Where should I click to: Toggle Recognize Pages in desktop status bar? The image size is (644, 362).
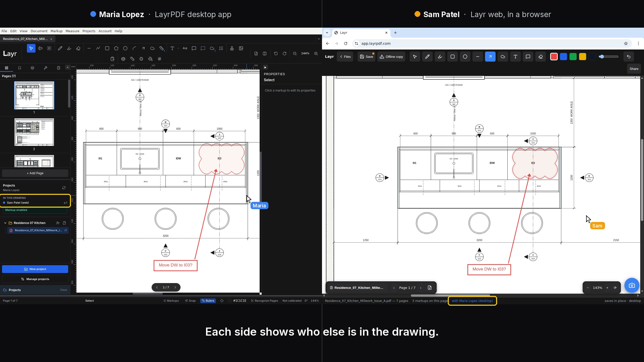tap(264, 301)
